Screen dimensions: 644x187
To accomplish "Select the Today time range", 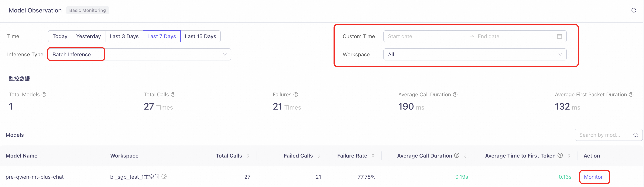I will pyautogui.click(x=60, y=36).
